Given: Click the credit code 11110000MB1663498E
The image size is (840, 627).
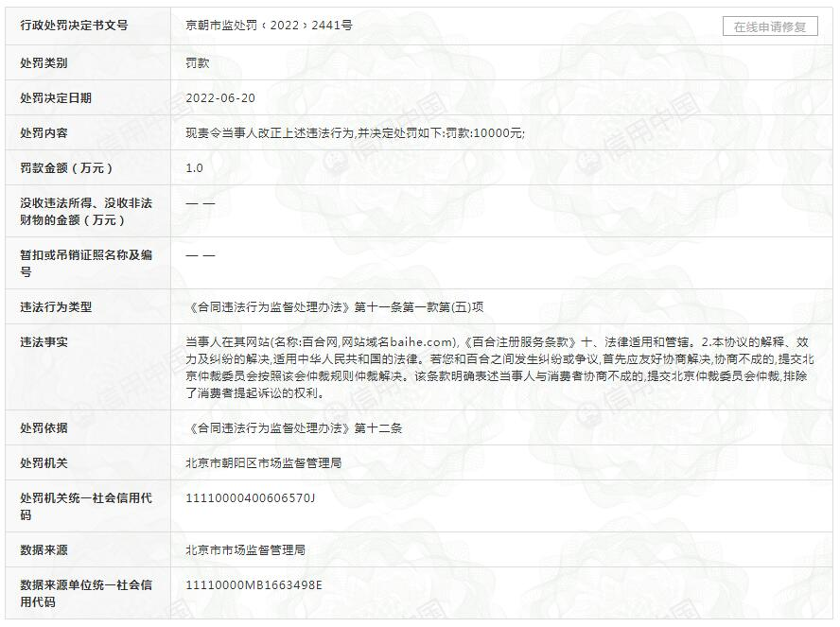Looking at the screenshot, I should 254,584.
